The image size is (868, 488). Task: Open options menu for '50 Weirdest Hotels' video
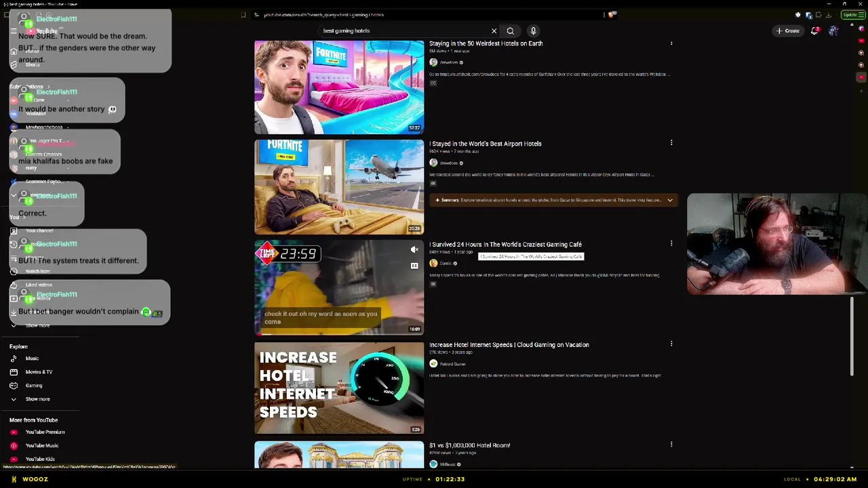671,43
